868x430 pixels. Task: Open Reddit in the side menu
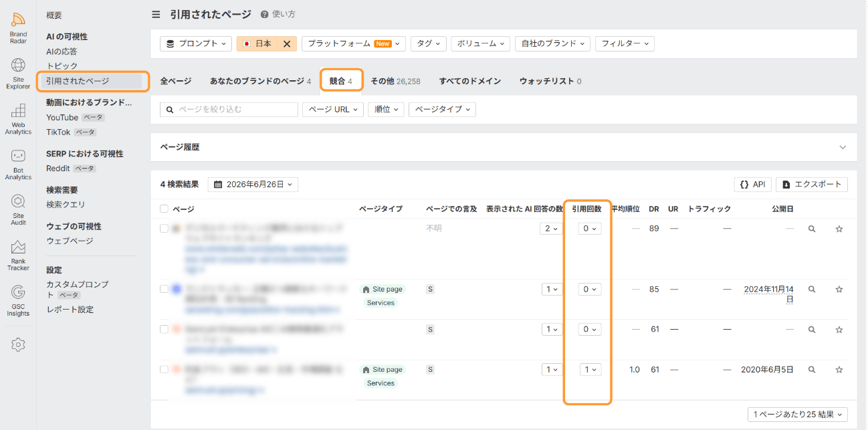pos(58,169)
